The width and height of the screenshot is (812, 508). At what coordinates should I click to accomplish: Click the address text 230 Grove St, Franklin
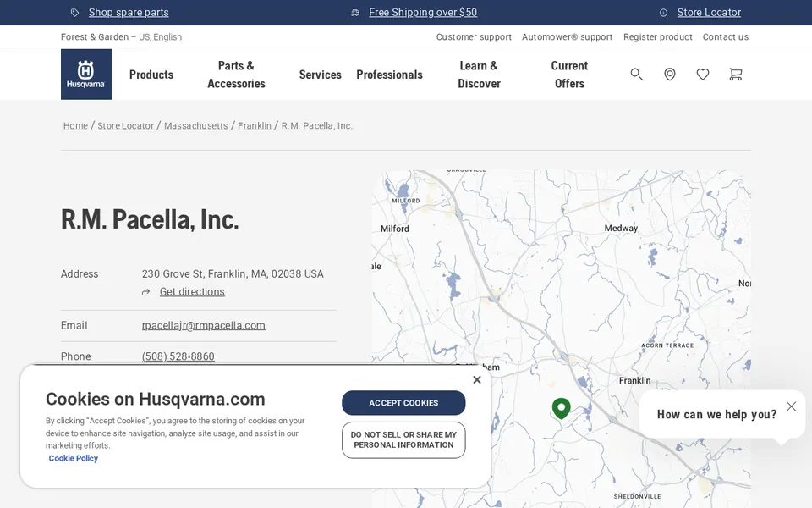[233, 273]
